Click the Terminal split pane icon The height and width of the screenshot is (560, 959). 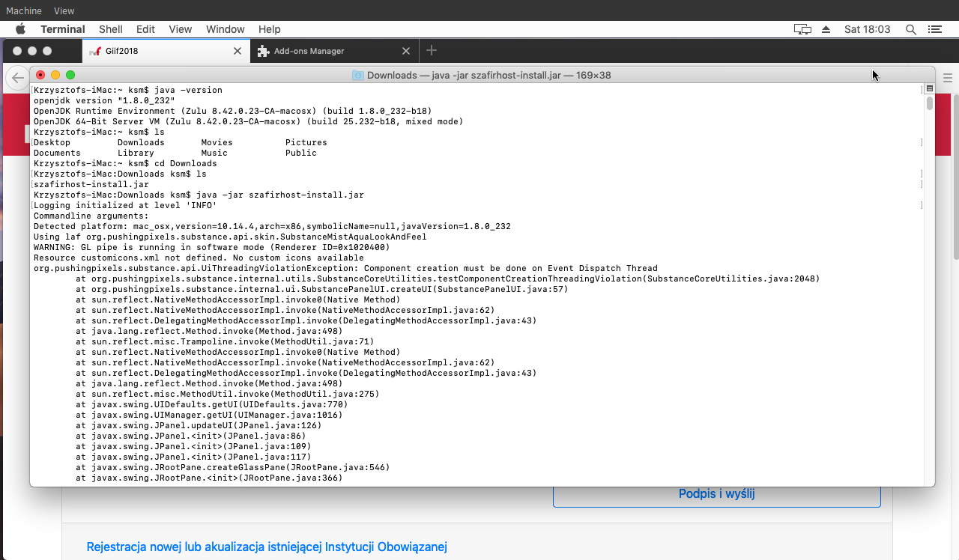[929, 88]
